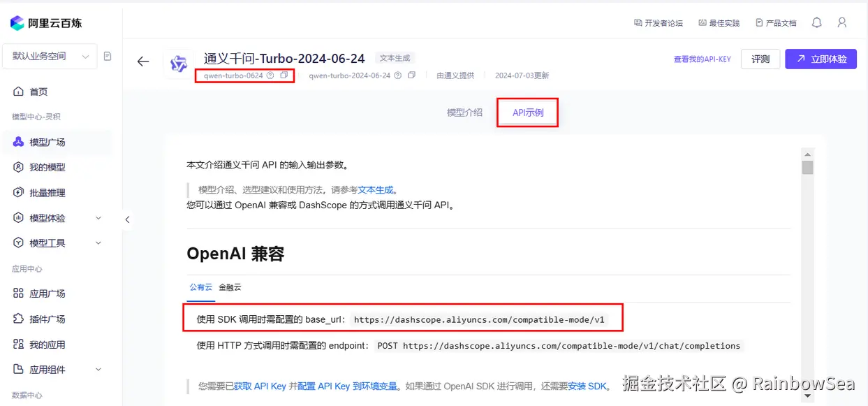
Task: Click the OpenAI 兼容 heading
Action: click(235, 254)
